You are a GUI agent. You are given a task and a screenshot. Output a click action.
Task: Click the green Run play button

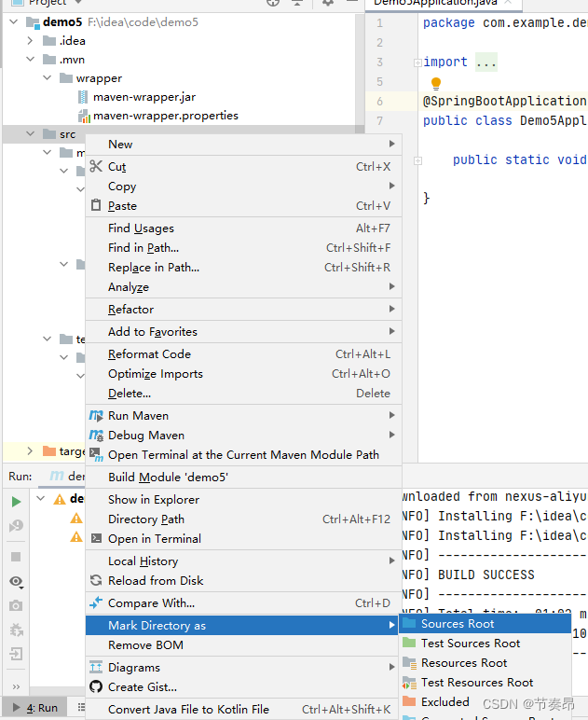click(x=16, y=502)
